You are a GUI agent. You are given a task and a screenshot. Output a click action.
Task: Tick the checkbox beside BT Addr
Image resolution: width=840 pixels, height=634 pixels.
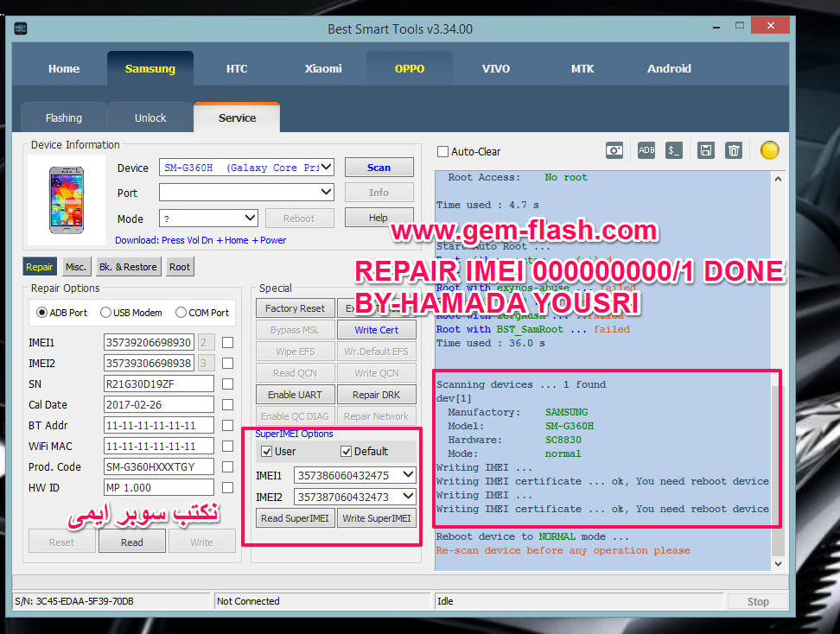click(x=227, y=425)
